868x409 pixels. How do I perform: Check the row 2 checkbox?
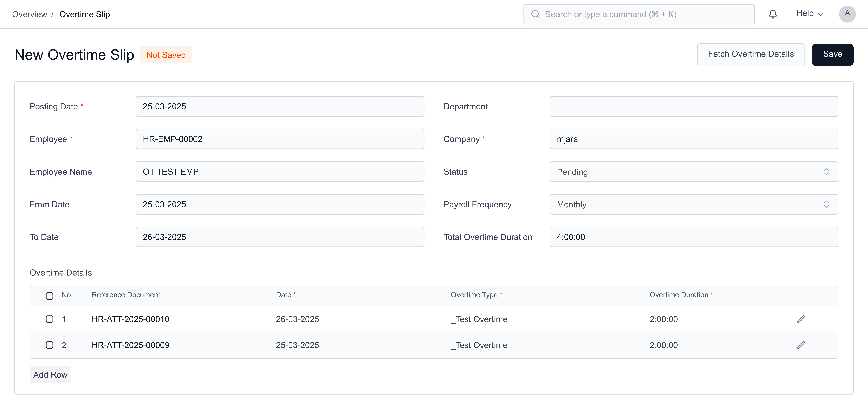50,345
